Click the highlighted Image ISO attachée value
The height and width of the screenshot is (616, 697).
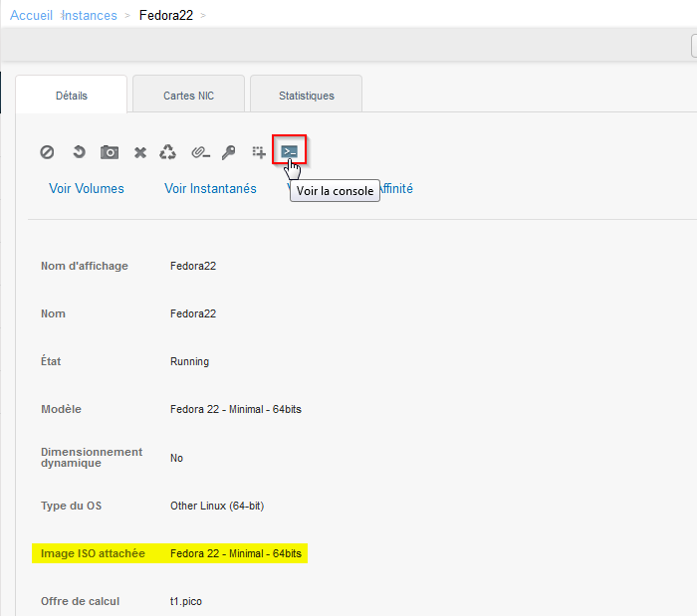(x=236, y=553)
